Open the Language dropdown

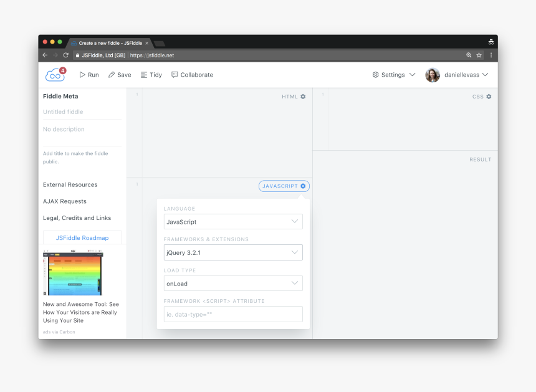pyautogui.click(x=233, y=222)
